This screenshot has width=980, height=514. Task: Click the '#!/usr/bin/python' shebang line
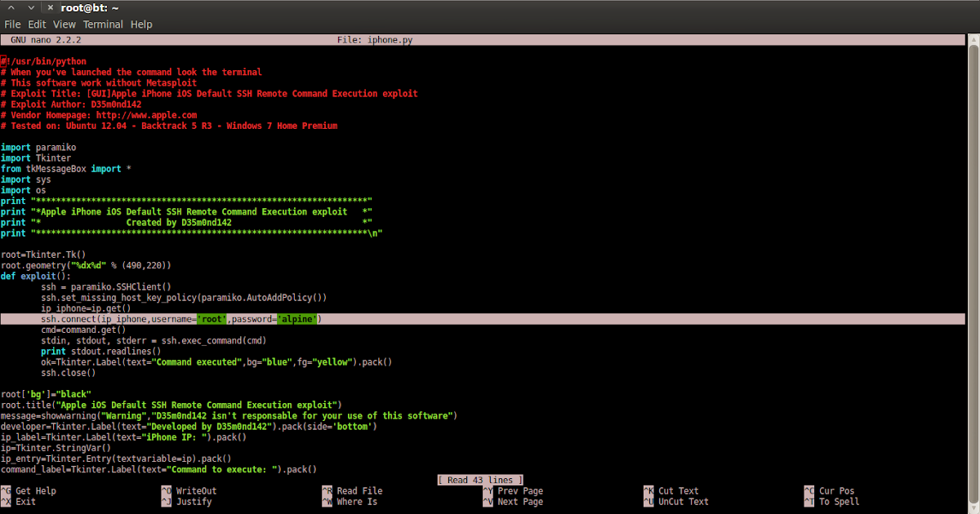[43, 61]
